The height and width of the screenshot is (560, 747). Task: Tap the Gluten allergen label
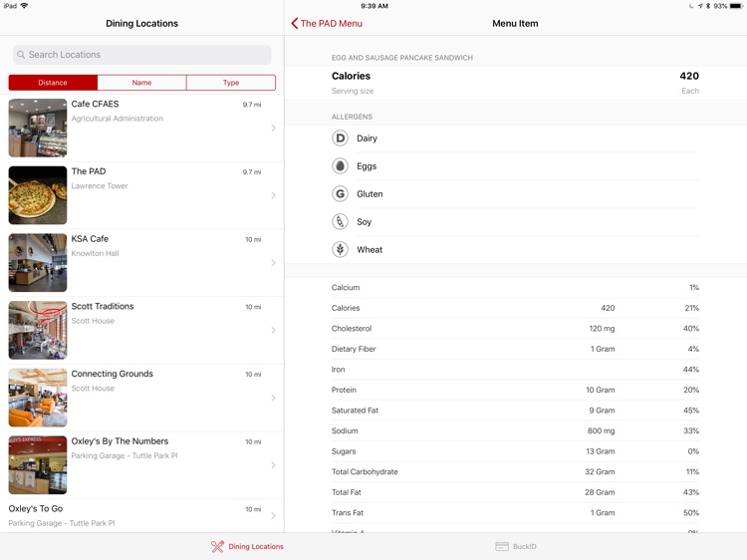(370, 194)
